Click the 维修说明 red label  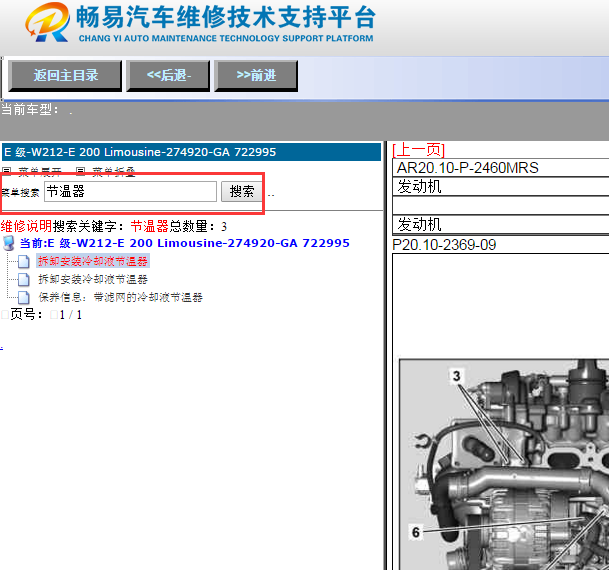tap(26, 226)
